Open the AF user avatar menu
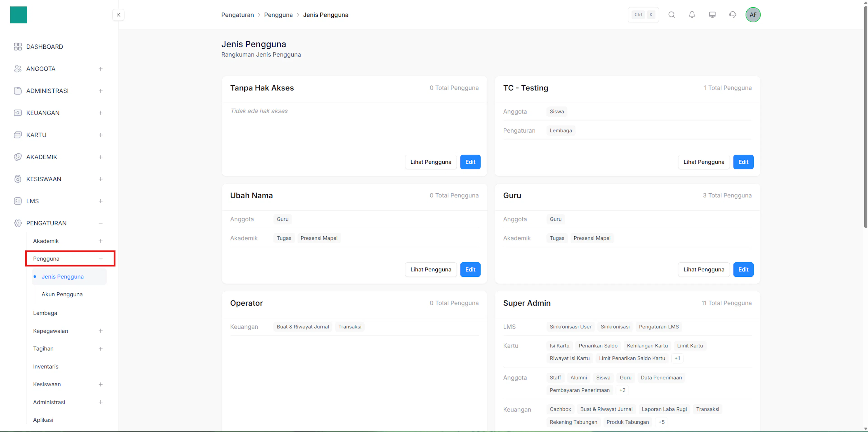The width and height of the screenshot is (868, 432). pyautogui.click(x=753, y=15)
